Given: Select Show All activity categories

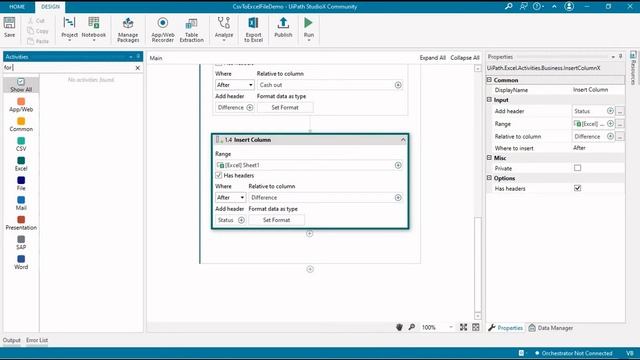Looking at the screenshot, I should (x=21, y=85).
